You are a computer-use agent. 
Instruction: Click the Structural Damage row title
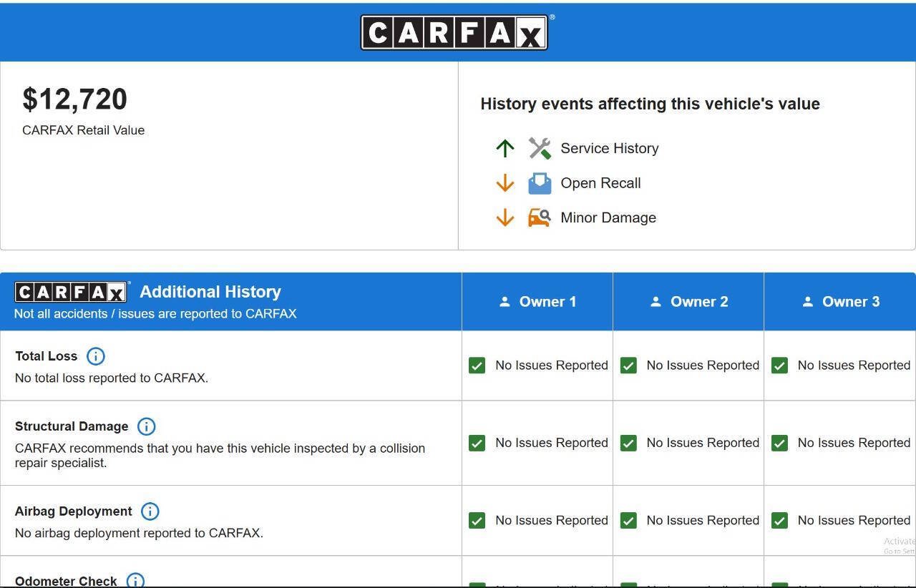[72, 426]
